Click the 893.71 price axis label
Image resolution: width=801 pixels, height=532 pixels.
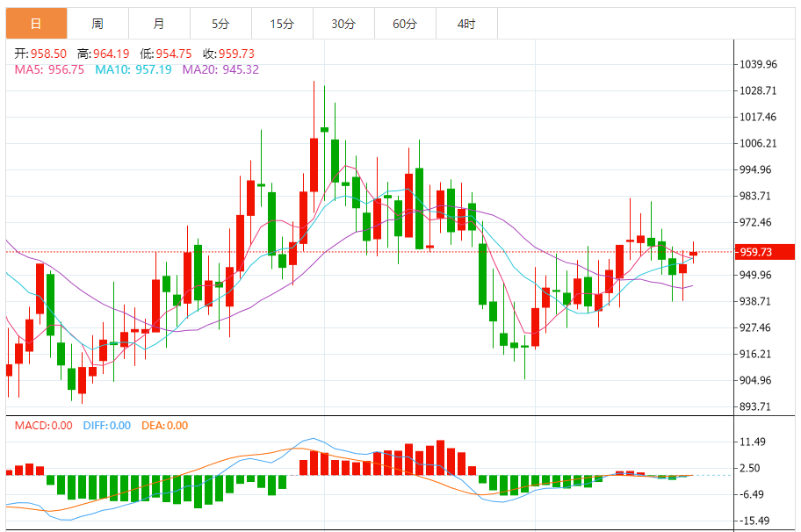click(755, 407)
